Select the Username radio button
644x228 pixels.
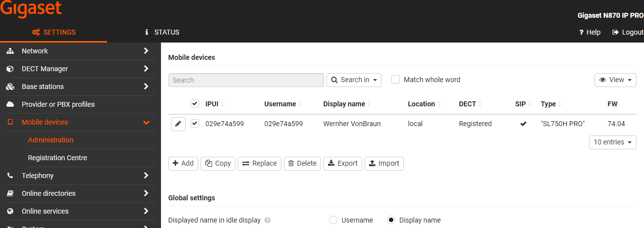tap(333, 220)
